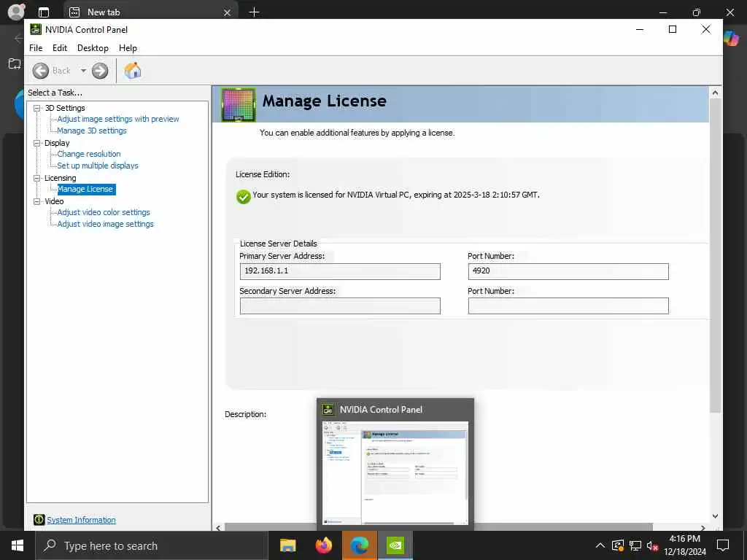The width and height of the screenshot is (747, 560).
Task: Open a new tab in Edge browser
Action: (x=255, y=12)
